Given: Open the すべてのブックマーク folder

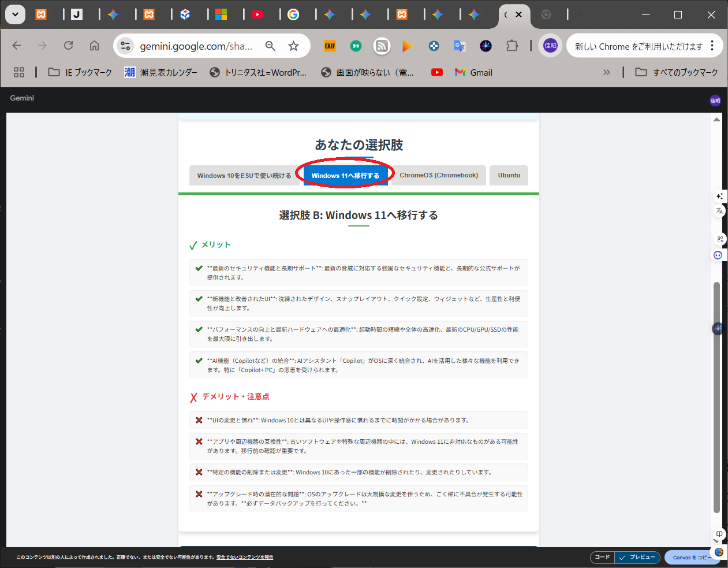Looking at the screenshot, I should click(677, 72).
